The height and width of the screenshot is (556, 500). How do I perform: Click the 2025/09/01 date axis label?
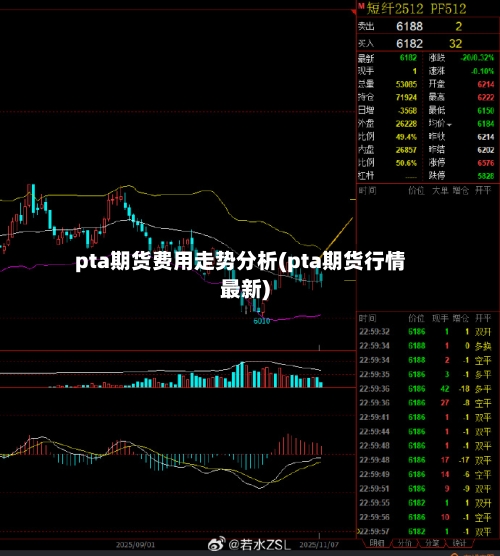coord(135,545)
